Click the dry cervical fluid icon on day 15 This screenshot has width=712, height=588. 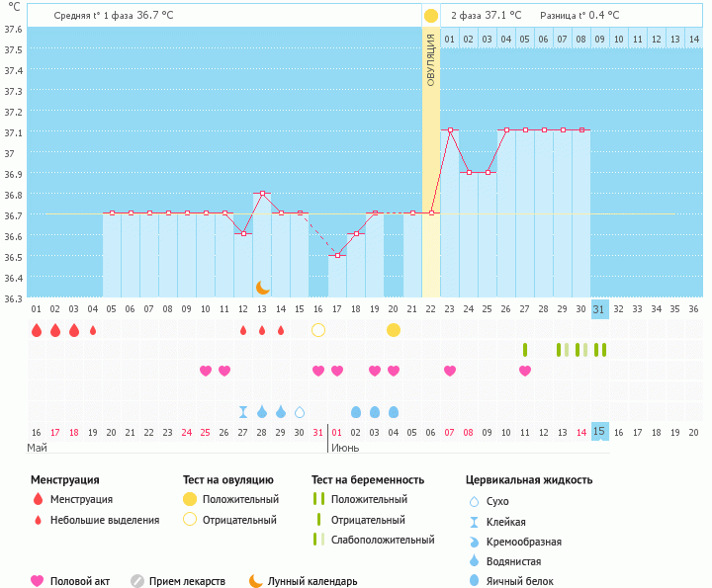coord(300,411)
